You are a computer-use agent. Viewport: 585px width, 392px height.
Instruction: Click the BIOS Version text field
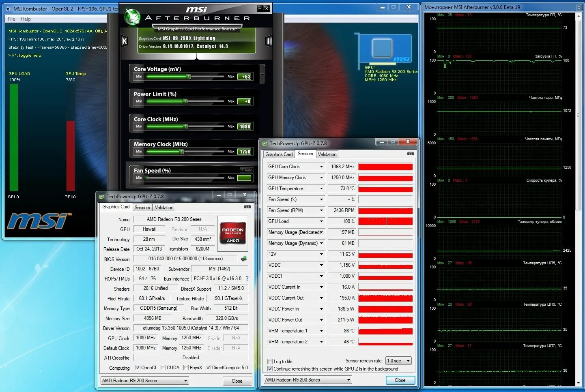pos(185,259)
